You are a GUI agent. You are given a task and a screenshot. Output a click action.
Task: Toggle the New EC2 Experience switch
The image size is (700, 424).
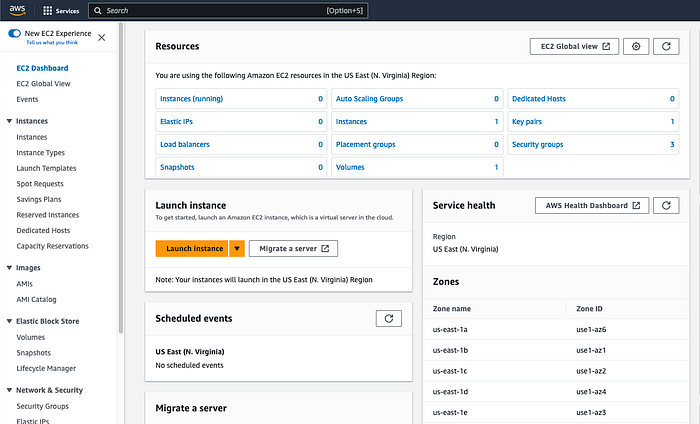point(14,33)
